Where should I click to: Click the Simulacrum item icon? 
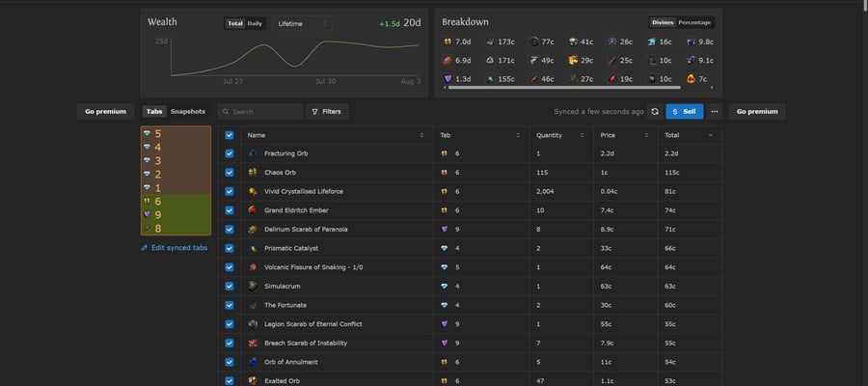(253, 287)
